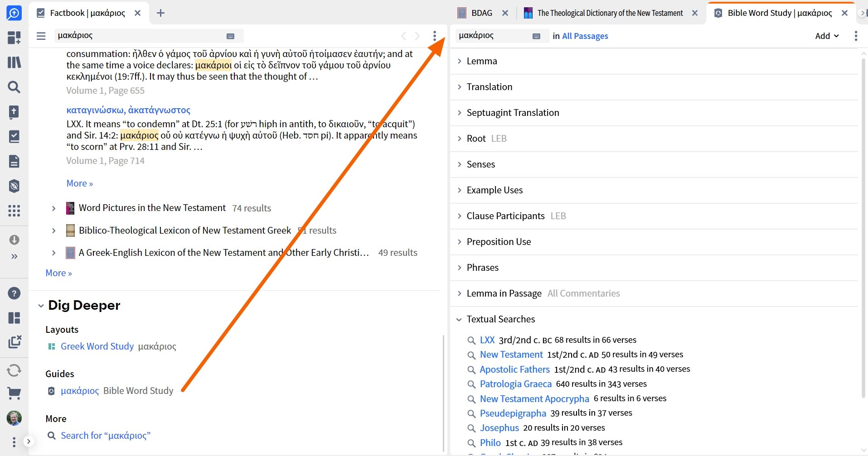868x456 pixels.
Task: Open Factbook panel hamburger menu
Action: pyautogui.click(x=41, y=36)
